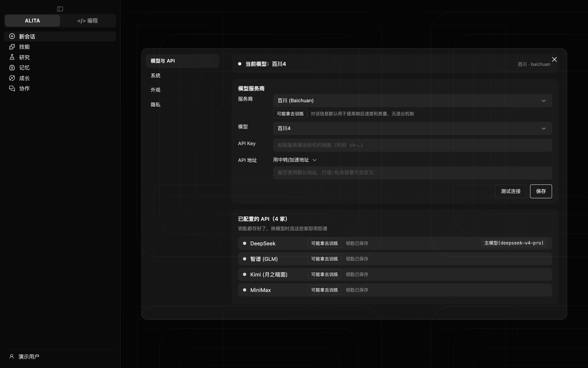Click the 保存 button
This screenshot has height=368, width=588.
[x=541, y=191]
